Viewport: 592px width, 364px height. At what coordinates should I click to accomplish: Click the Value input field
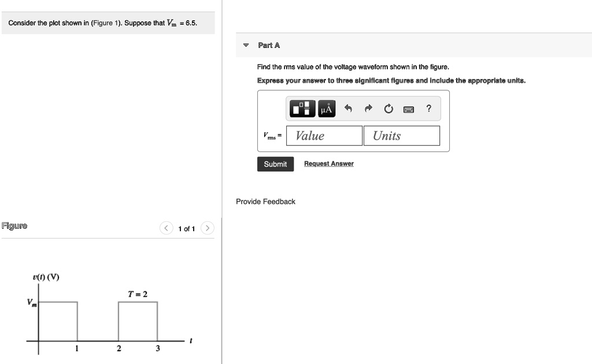(324, 135)
